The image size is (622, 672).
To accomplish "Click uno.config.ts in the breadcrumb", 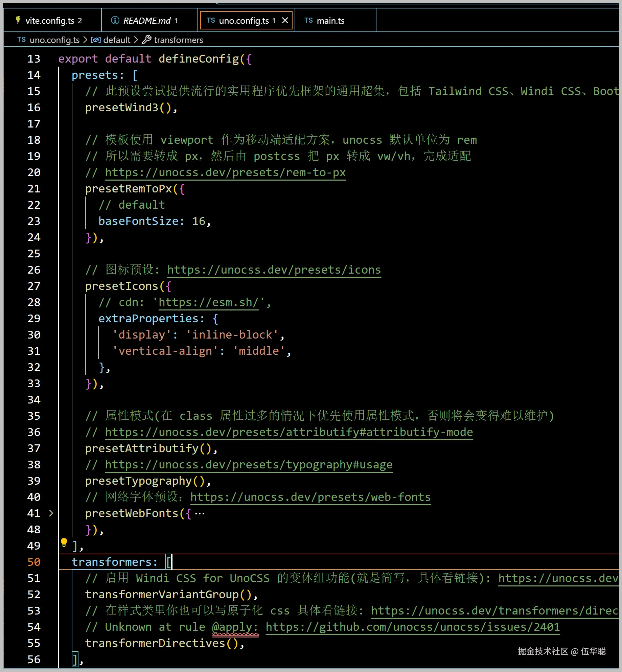I will click(54, 40).
